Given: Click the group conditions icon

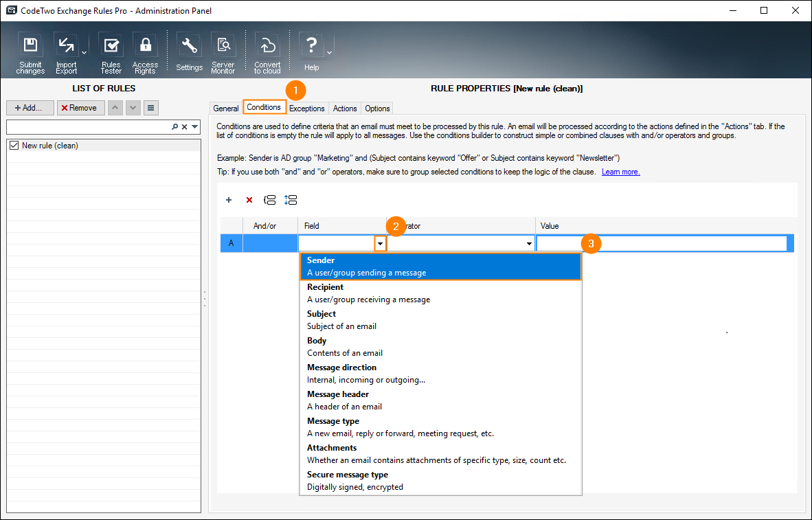Looking at the screenshot, I should [270, 200].
